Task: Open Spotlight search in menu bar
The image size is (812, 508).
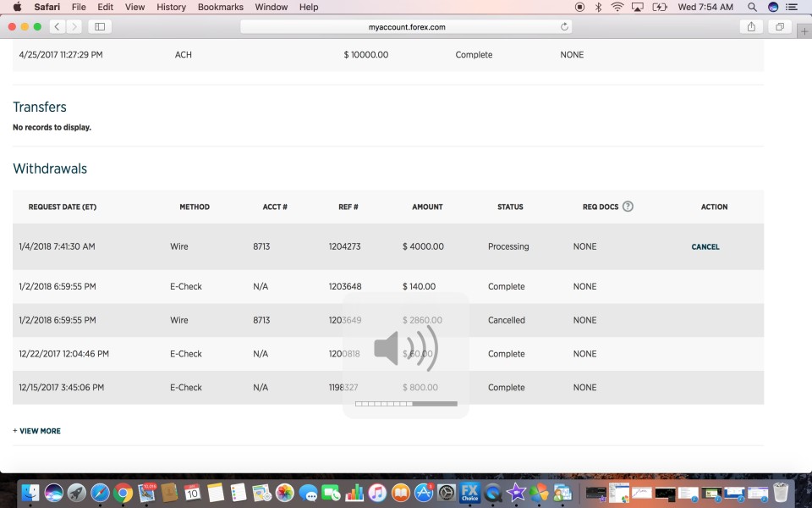Action: tap(752, 7)
